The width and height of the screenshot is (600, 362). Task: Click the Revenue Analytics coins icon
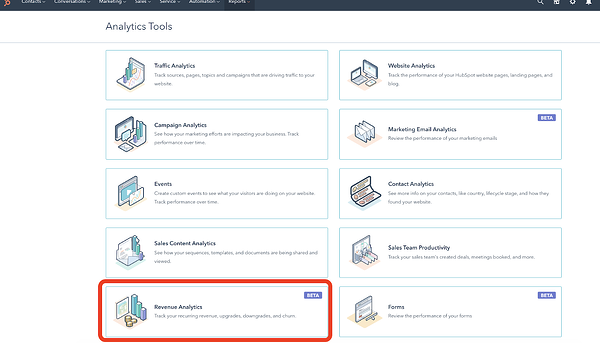point(130,311)
